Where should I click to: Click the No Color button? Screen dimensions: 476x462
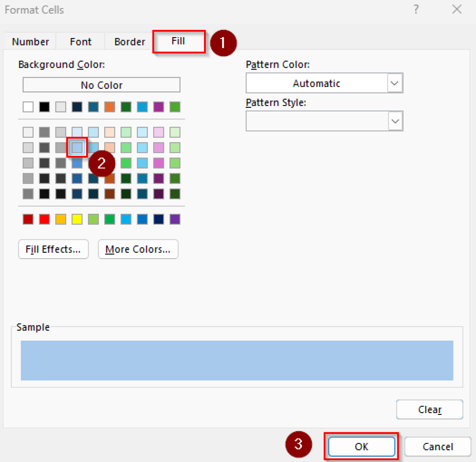pyautogui.click(x=101, y=85)
